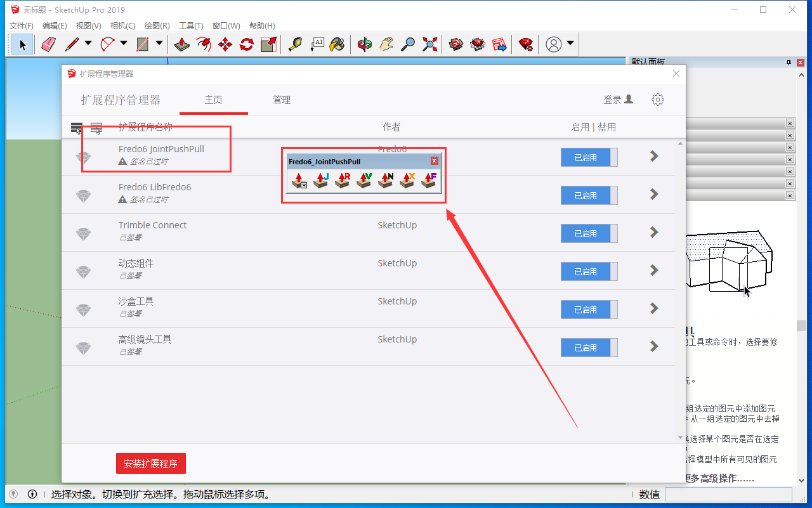This screenshot has width=812, height=508.
Task: Close the Fredo6_JointPushPull floating toolbar
Action: [435, 161]
